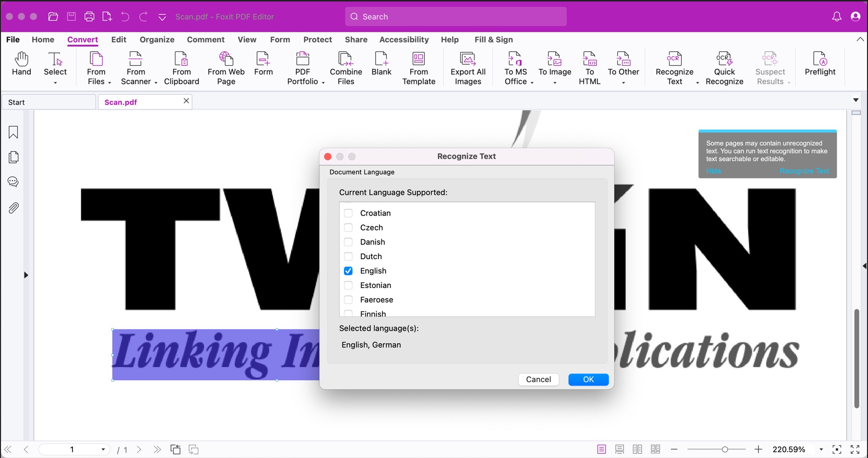Open the Bookmarks panel in sidebar
The height and width of the screenshot is (458, 868).
tap(13, 133)
